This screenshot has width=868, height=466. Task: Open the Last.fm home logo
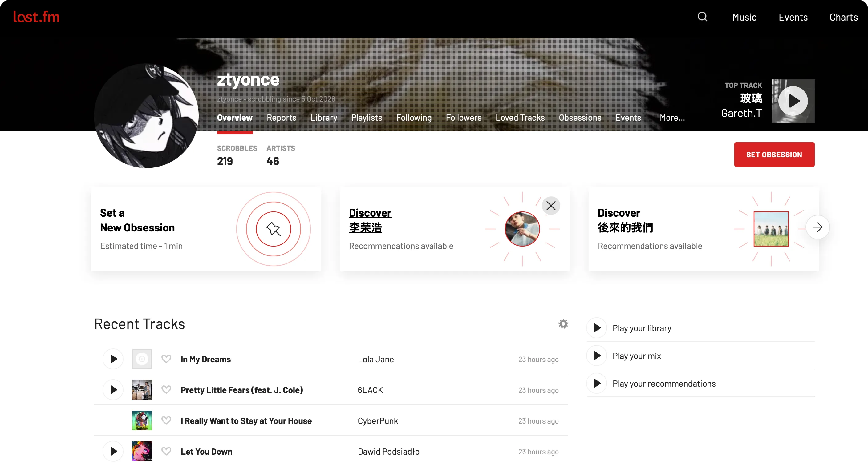[36, 17]
